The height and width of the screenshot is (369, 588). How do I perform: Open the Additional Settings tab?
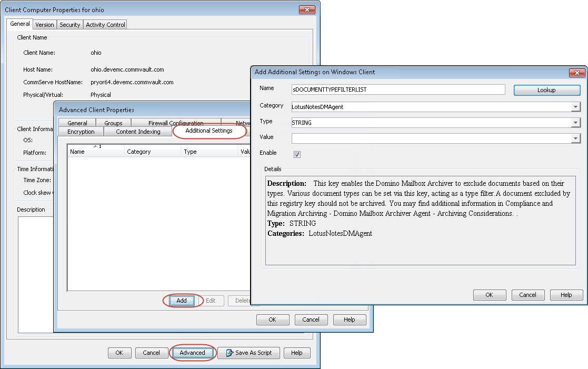pos(209,131)
